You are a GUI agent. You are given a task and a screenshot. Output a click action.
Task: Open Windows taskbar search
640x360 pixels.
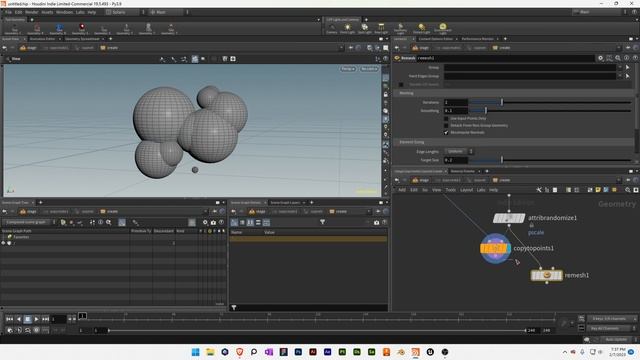[x=254, y=352]
